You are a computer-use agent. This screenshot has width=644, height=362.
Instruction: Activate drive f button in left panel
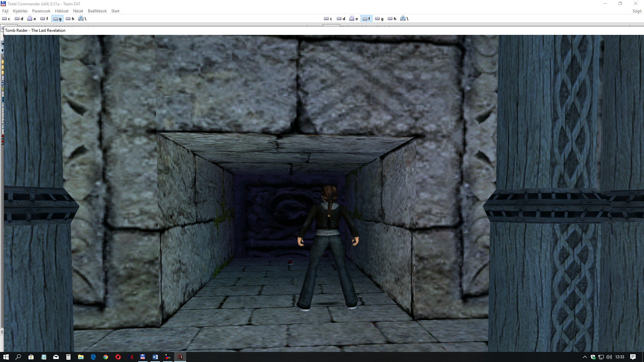click(x=44, y=19)
